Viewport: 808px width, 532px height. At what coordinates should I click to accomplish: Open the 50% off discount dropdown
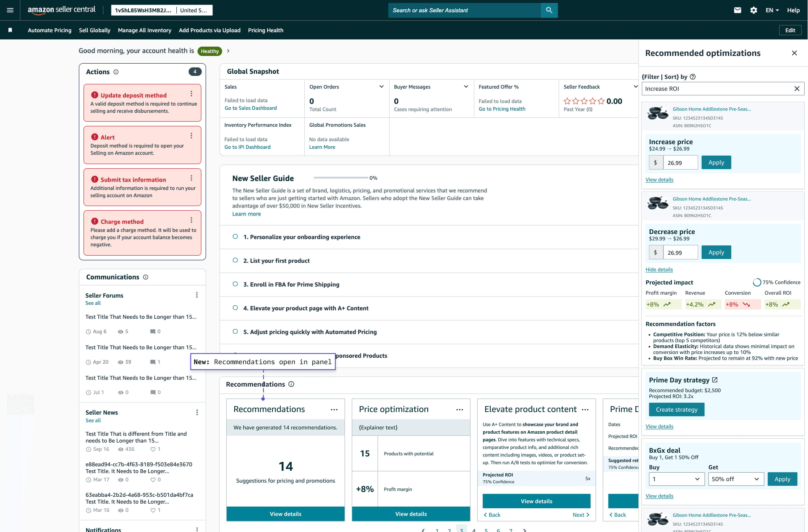(736, 479)
